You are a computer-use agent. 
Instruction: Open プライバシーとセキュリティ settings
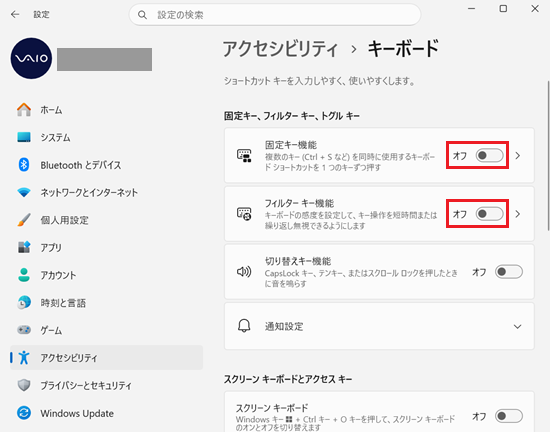(106, 385)
